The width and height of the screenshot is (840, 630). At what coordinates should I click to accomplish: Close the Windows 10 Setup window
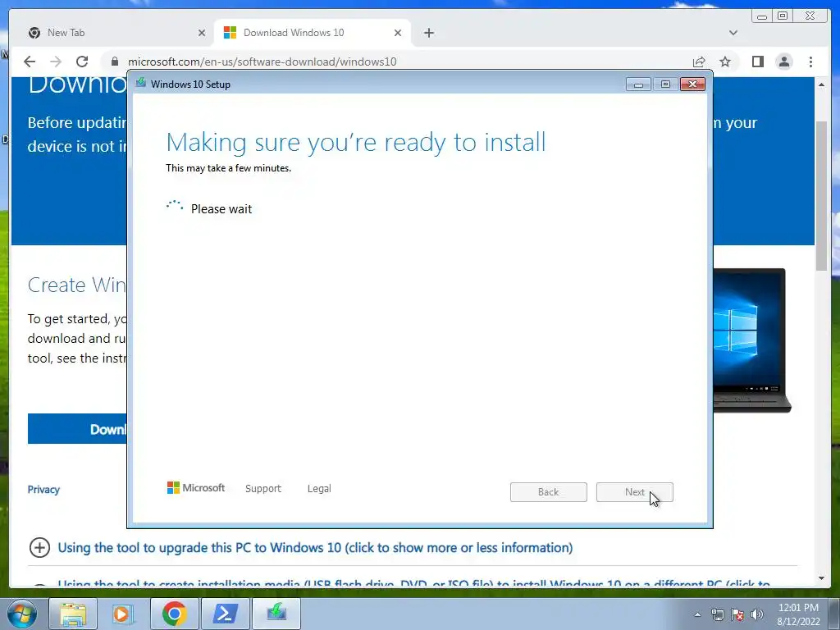[x=692, y=84]
